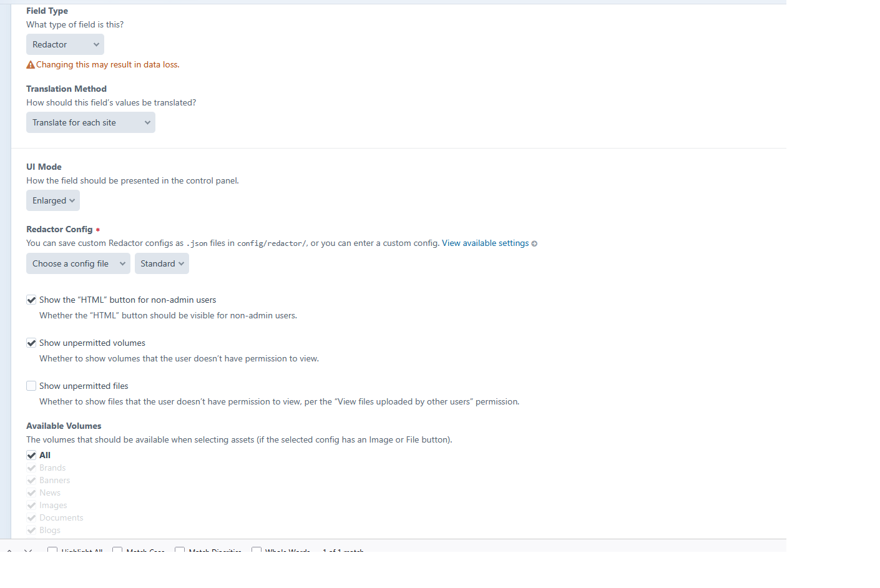The height and width of the screenshot is (588, 880).
Task: Click the 'Translation Method' heading
Action: (x=67, y=89)
